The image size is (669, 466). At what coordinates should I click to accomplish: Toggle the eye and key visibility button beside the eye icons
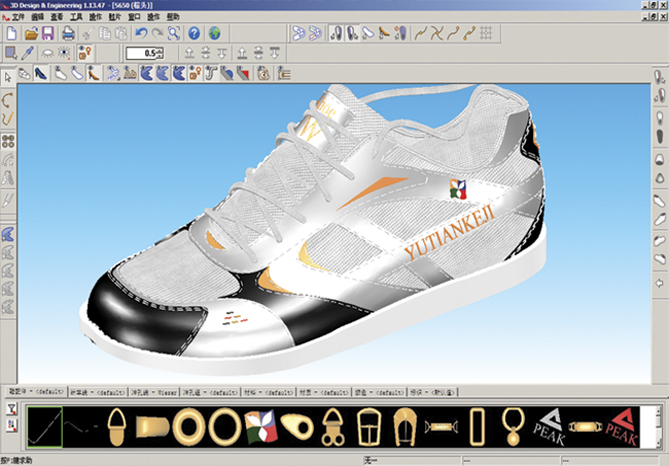click(84, 53)
